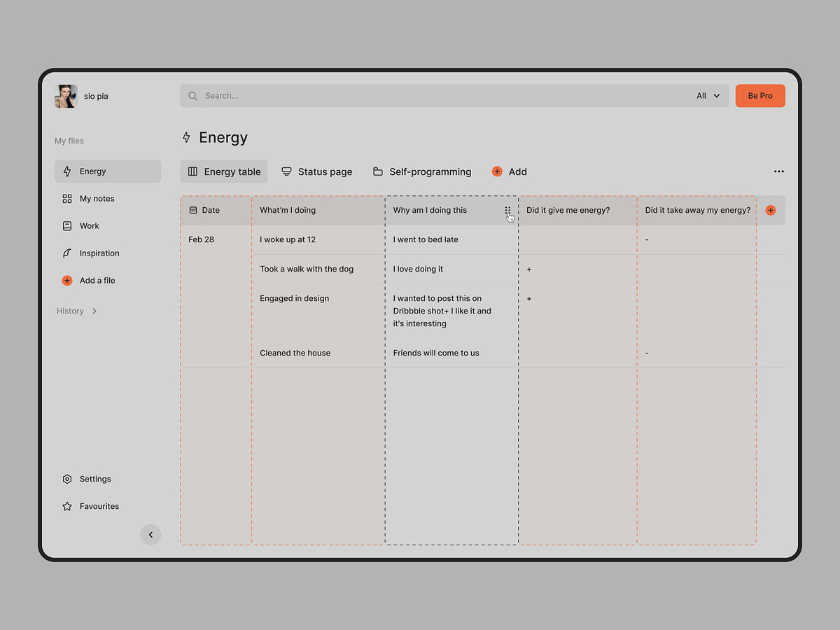Open the three-dot more options menu

point(778,171)
